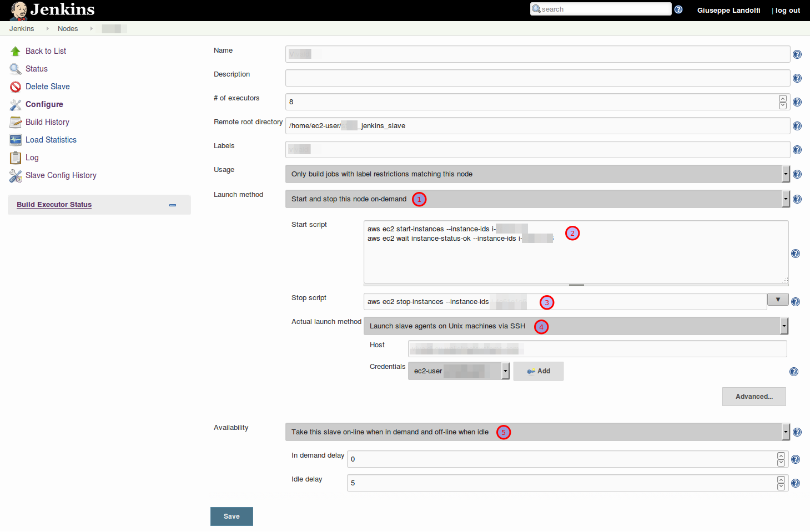Open the Credentials ec2-user dropdown

(x=459, y=371)
